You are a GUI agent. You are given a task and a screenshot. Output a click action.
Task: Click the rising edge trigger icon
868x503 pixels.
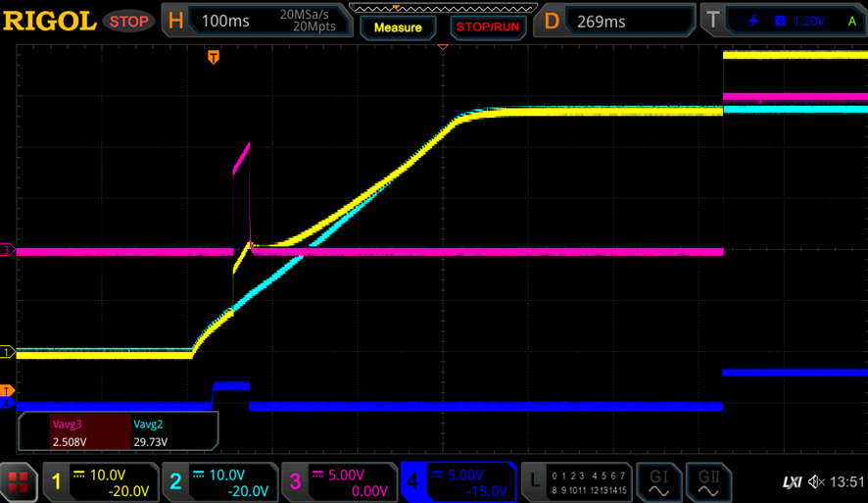[x=752, y=21]
